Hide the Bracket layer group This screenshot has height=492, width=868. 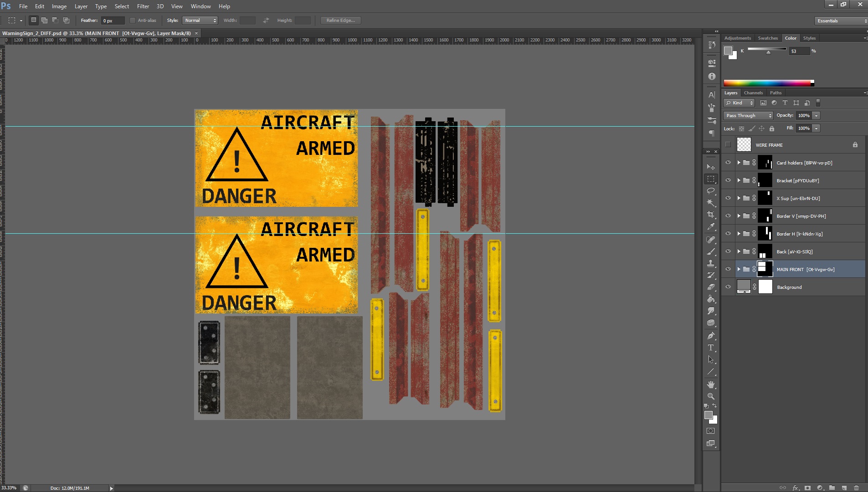[x=728, y=180]
